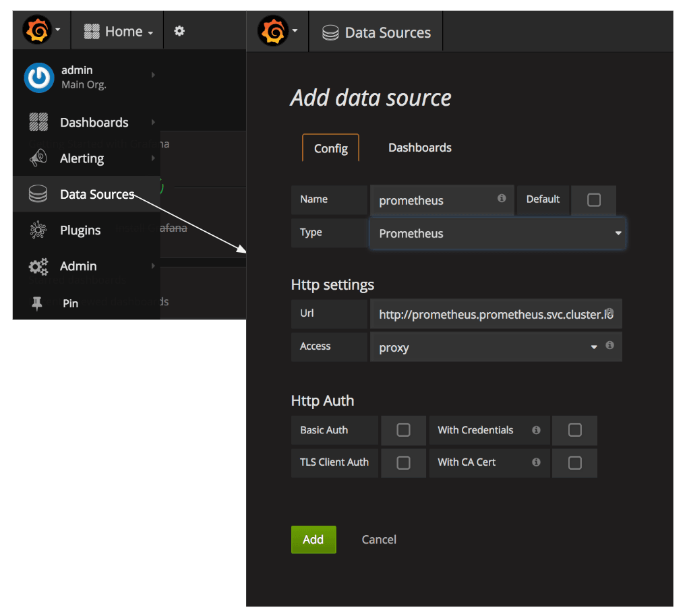Click the Grafana logo beside Data Sources header
The width and height of the screenshot is (685, 616).
pyautogui.click(x=273, y=30)
